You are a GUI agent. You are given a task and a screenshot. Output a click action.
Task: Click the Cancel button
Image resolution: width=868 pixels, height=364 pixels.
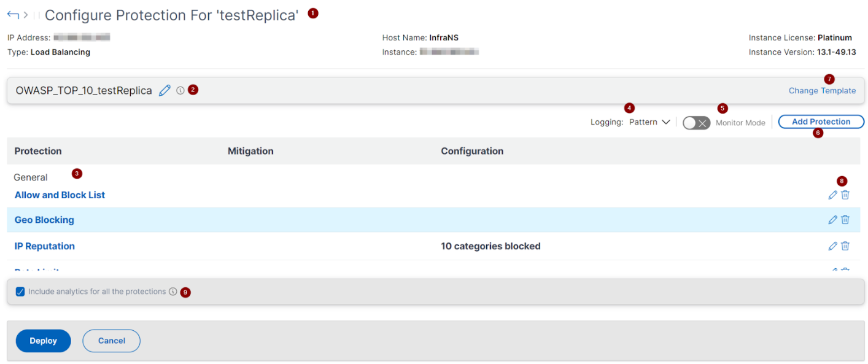112,341
